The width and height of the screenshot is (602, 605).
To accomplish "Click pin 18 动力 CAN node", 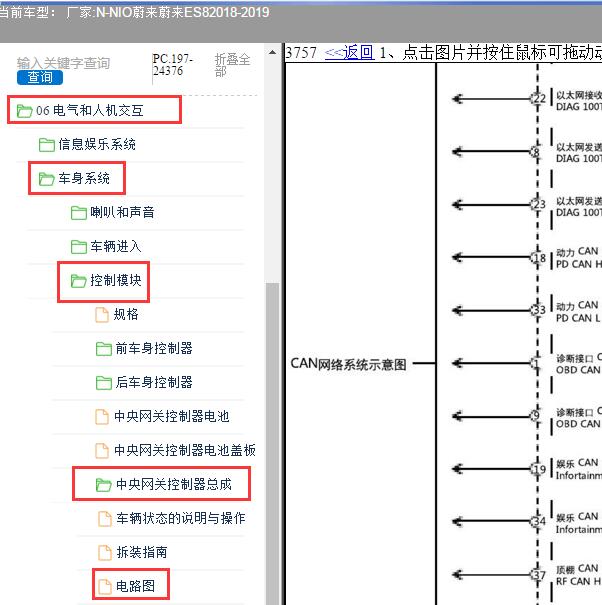I will pos(538,257).
